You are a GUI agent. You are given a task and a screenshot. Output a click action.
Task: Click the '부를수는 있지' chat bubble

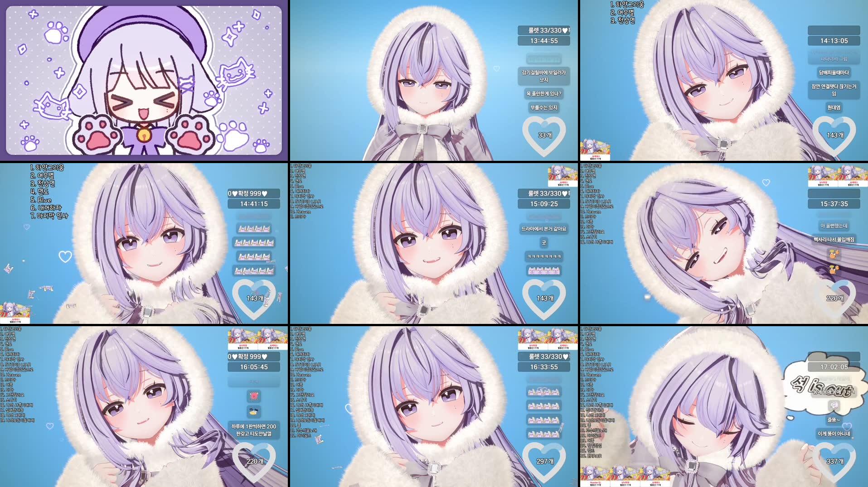[x=544, y=107]
